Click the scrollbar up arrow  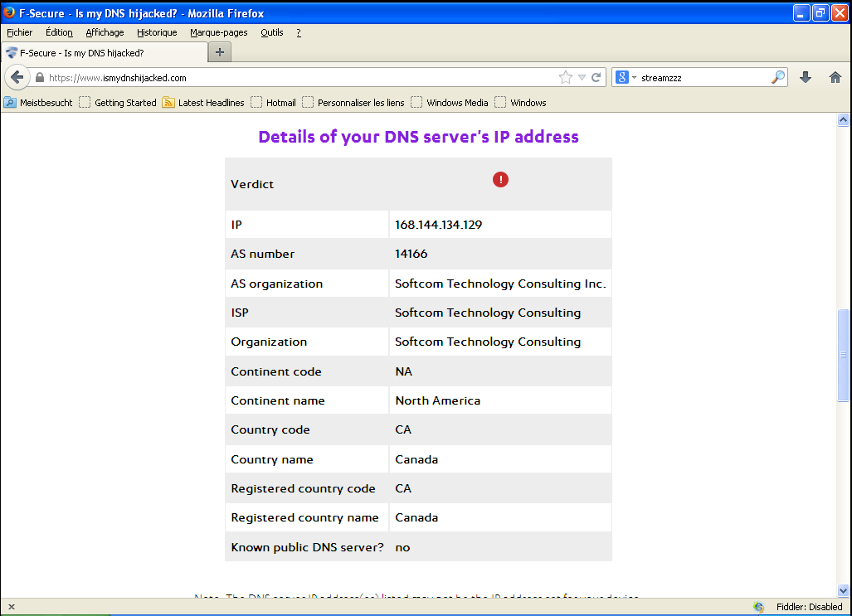click(843, 120)
